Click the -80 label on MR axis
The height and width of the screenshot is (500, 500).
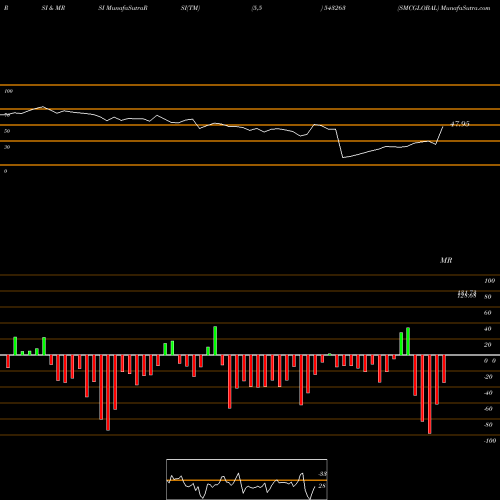pyautogui.click(x=488, y=425)
